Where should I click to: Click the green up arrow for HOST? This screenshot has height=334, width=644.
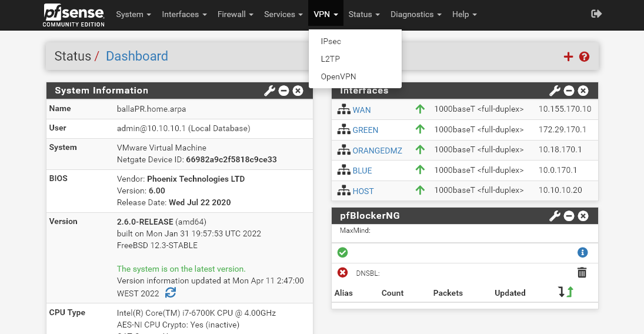pos(420,190)
